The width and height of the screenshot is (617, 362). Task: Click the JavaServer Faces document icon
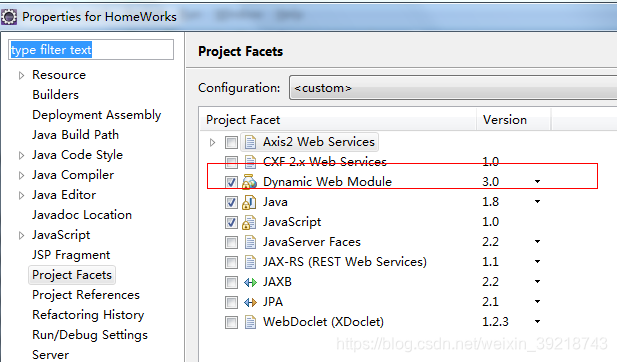(250, 242)
